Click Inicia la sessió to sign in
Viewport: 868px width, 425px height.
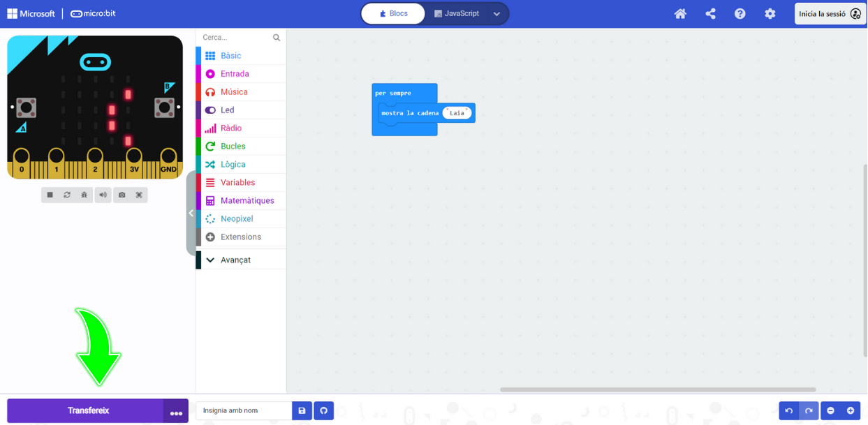[x=830, y=14]
